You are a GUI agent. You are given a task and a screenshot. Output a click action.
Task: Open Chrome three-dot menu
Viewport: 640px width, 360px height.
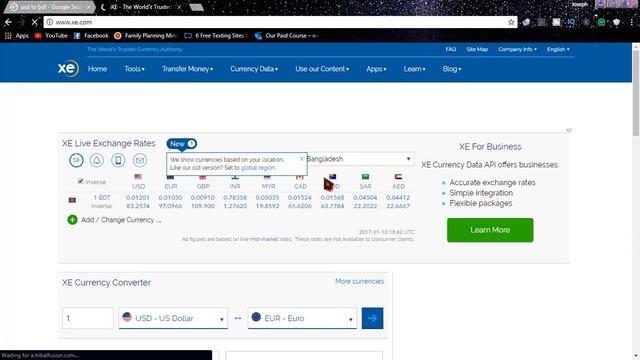pos(631,22)
